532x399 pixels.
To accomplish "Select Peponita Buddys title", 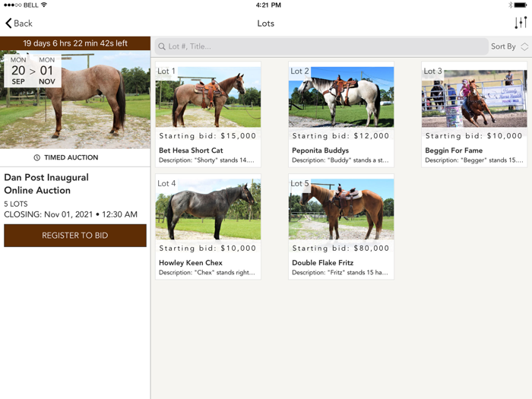I will coord(320,150).
